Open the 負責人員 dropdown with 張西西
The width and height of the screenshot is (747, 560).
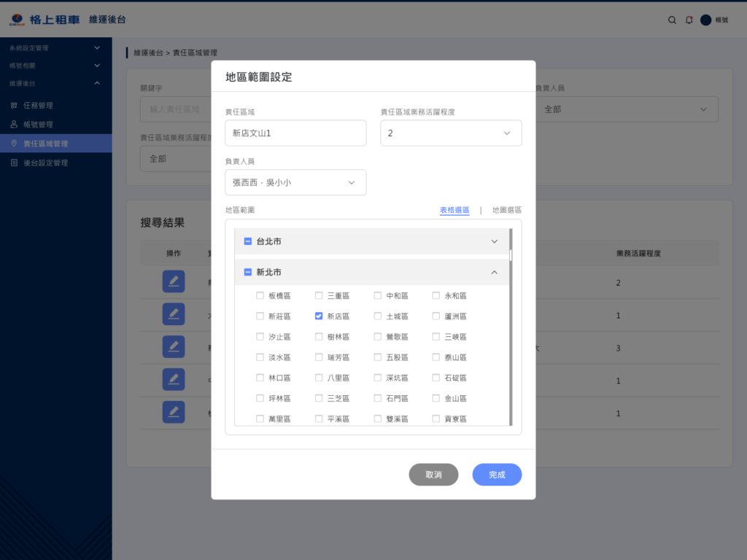[x=295, y=182]
